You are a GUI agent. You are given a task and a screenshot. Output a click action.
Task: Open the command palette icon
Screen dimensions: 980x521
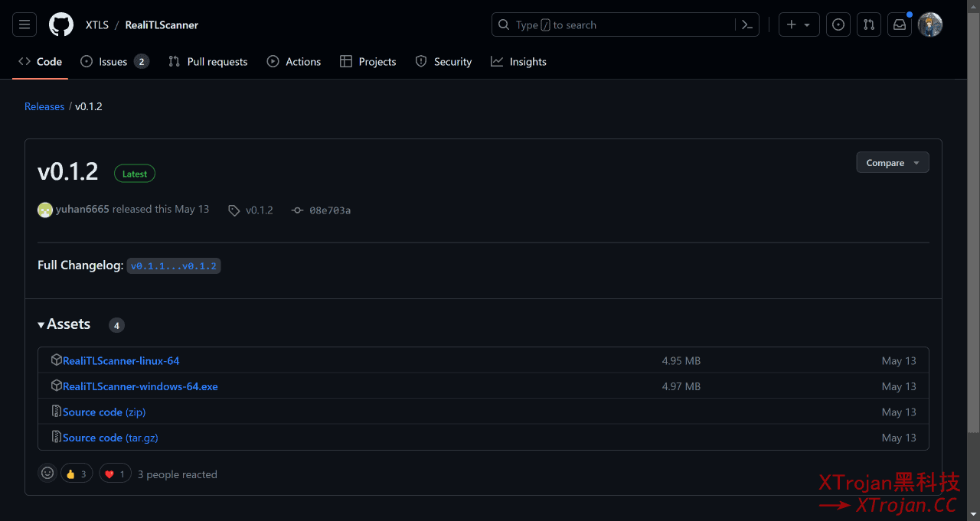point(746,24)
